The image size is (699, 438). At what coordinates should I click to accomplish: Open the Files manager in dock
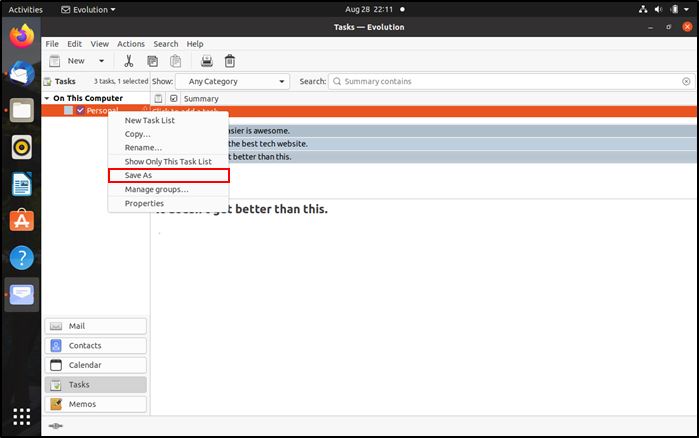click(21, 110)
